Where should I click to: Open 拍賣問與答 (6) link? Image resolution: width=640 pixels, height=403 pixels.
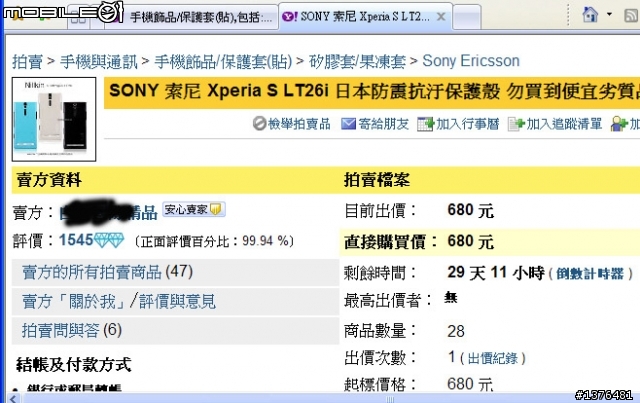pos(72,330)
